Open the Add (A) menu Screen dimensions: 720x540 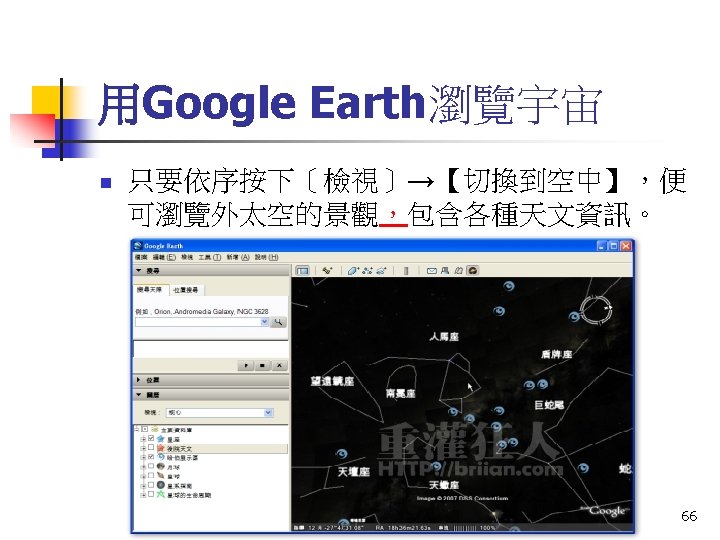(238, 257)
